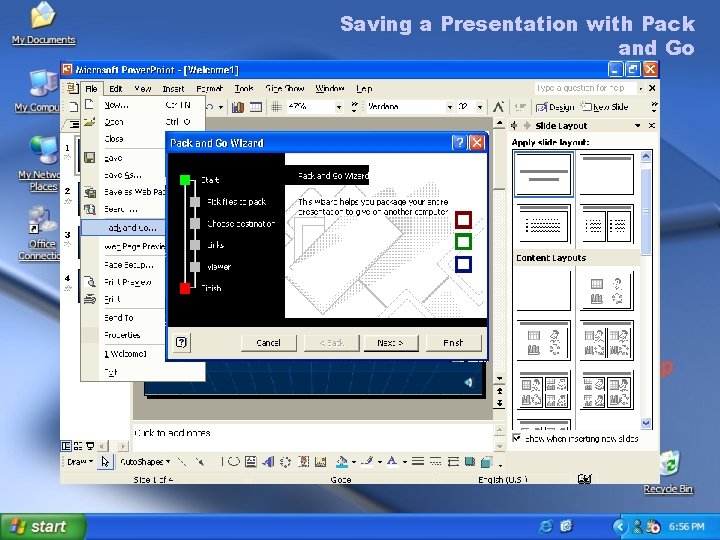Viewport: 720px width, 540px height.
Task: Click the notes pane to add notes
Action: click(x=313, y=437)
